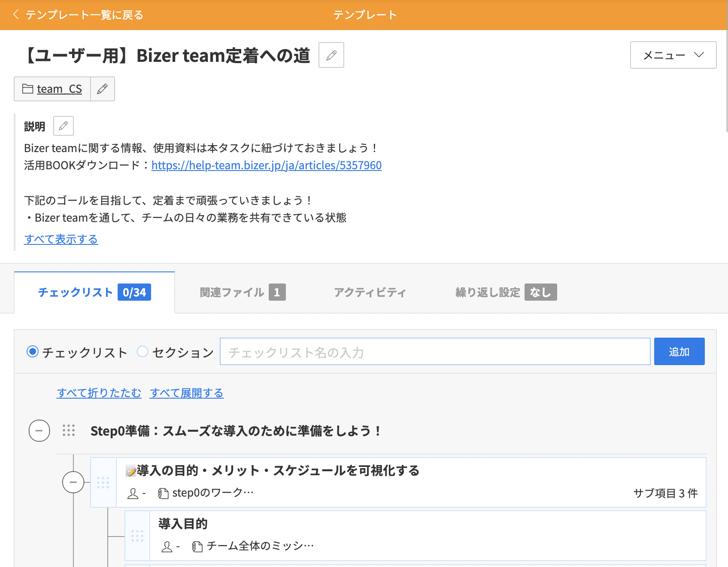Click assignee icon on 導入目的 sub-item
Image resolution: width=728 pixels, height=567 pixels.
tap(167, 547)
